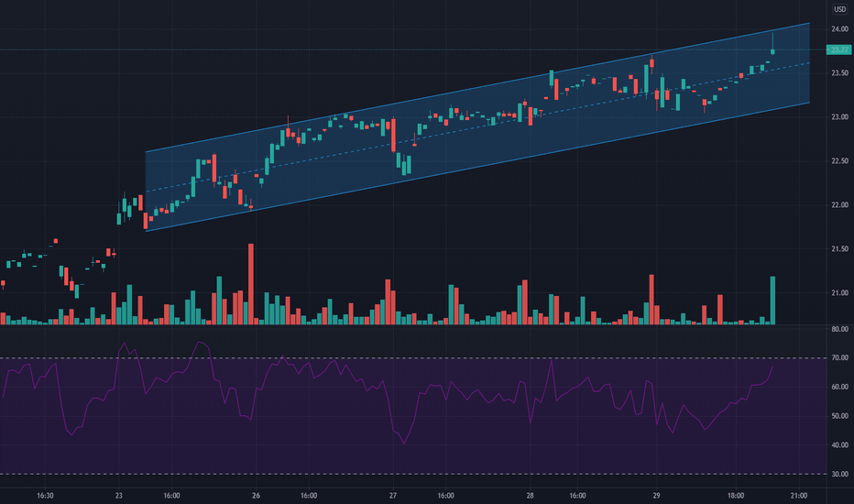The width and height of the screenshot is (854, 504).
Task: Select the 16:30 time axis label
Action: [45, 495]
